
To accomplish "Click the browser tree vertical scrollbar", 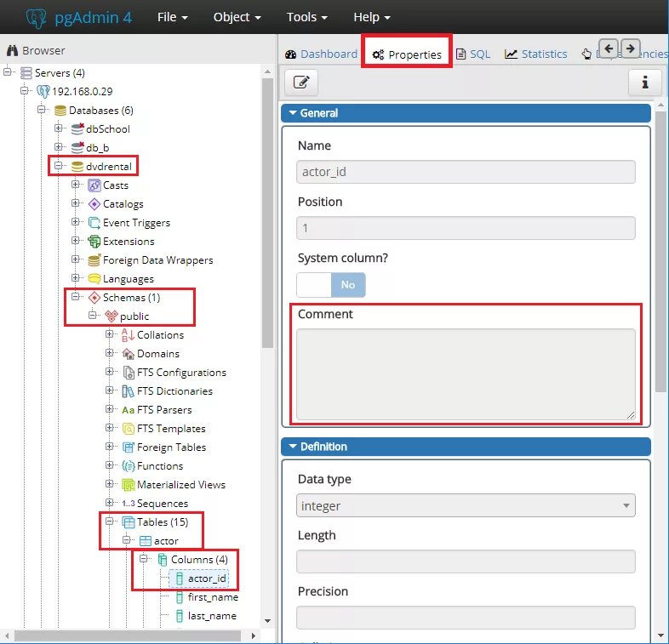I will coord(267,214).
